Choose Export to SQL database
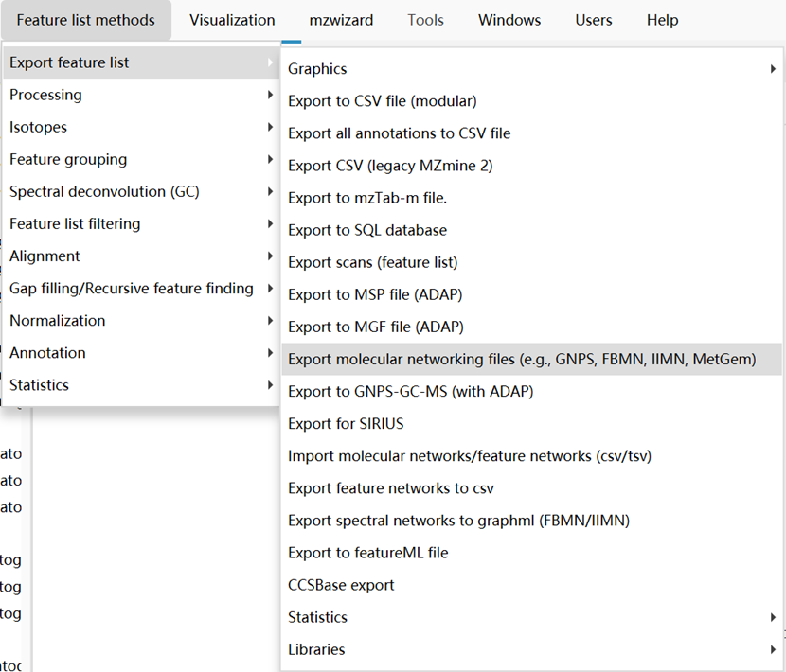Viewport: 786px width, 672px height. pyautogui.click(x=367, y=230)
